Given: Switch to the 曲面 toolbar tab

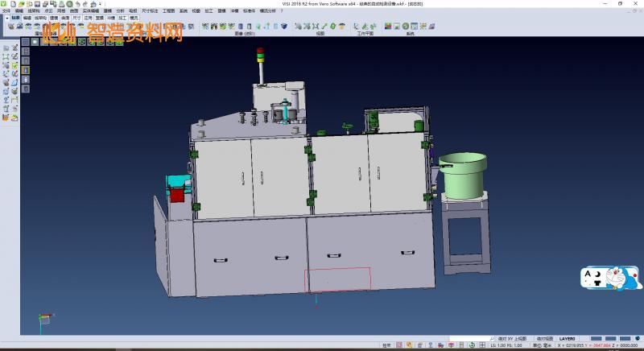Looking at the screenshot, I should 65,16.
